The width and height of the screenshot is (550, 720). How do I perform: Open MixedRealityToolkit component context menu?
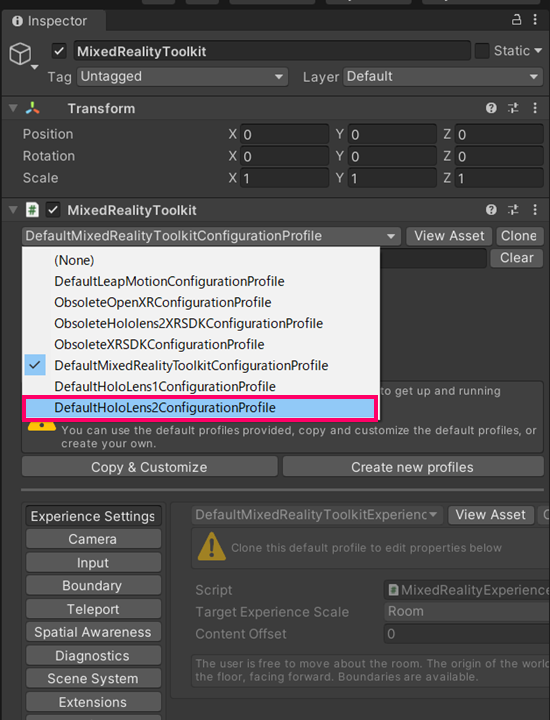pyautogui.click(x=535, y=210)
